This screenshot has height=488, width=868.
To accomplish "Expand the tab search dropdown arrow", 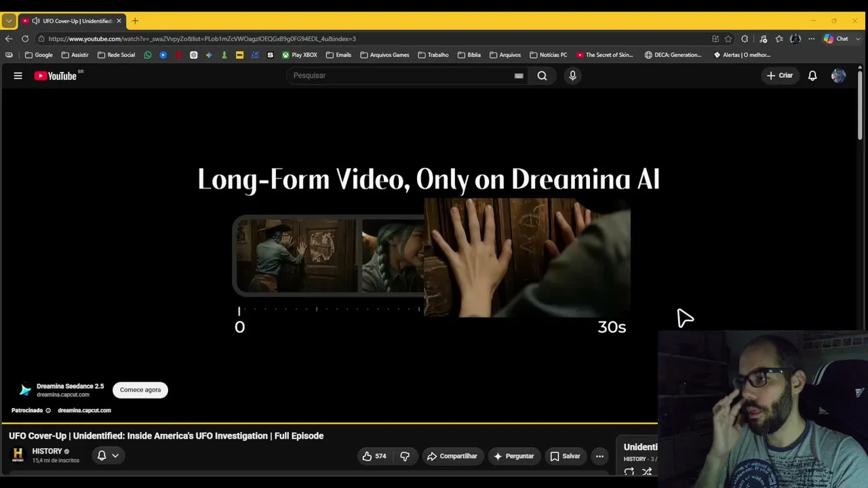I will [x=9, y=21].
